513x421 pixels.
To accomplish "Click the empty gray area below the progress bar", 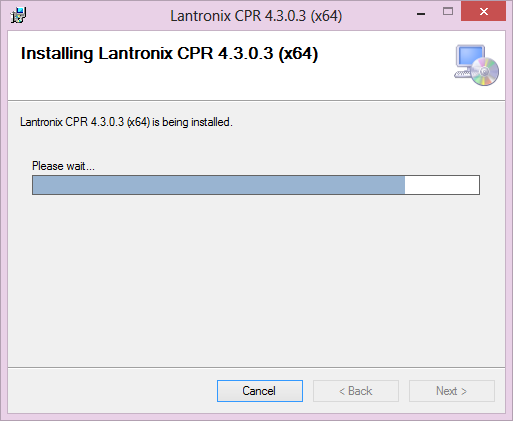I will [256, 280].
